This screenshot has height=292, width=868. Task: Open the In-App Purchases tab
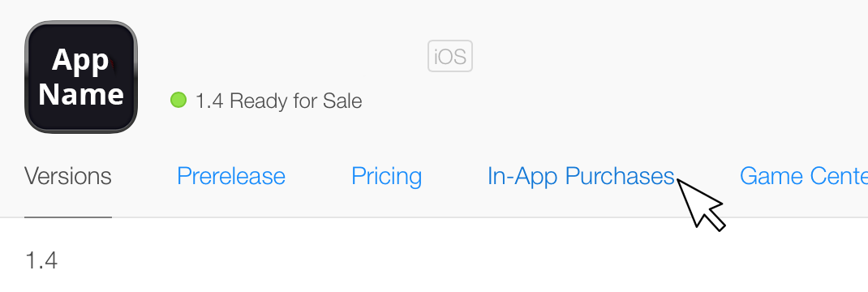point(581,177)
